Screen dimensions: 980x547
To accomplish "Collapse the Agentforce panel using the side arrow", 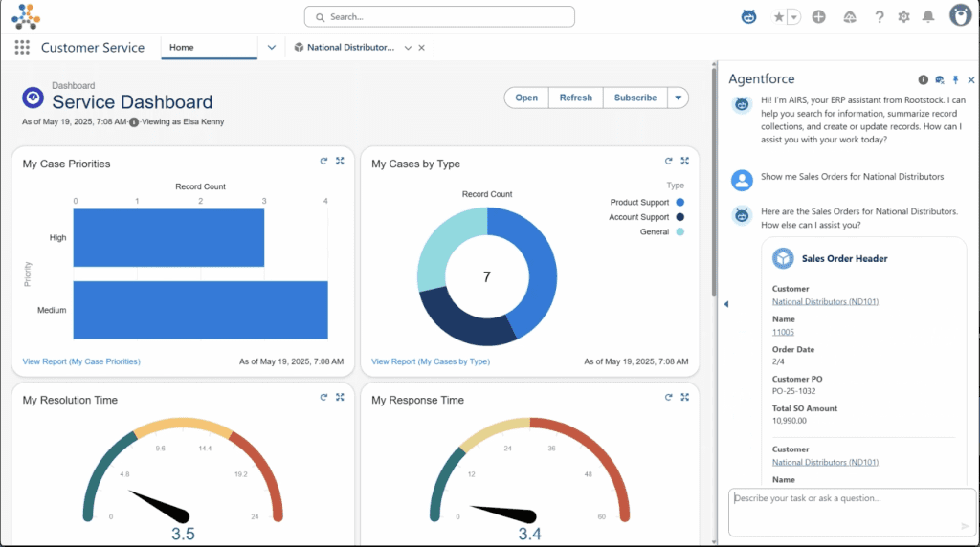I will click(x=726, y=304).
